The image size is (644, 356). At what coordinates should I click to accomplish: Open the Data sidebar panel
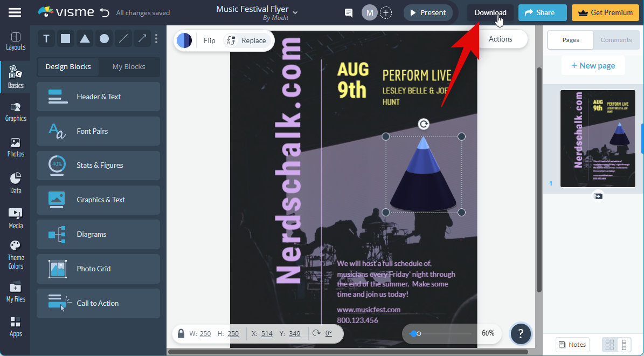tap(16, 183)
